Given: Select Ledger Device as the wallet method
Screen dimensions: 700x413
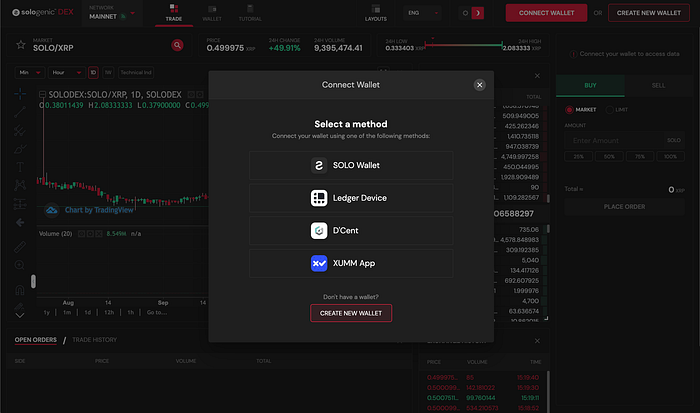Looking at the screenshot, I should (351, 198).
